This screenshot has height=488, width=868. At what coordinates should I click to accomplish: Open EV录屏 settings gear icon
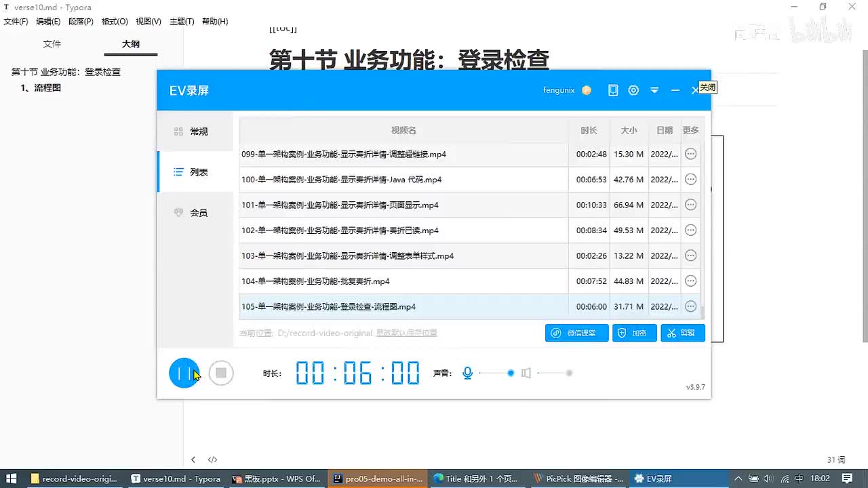pyautogui.click(x=633, y=90)
